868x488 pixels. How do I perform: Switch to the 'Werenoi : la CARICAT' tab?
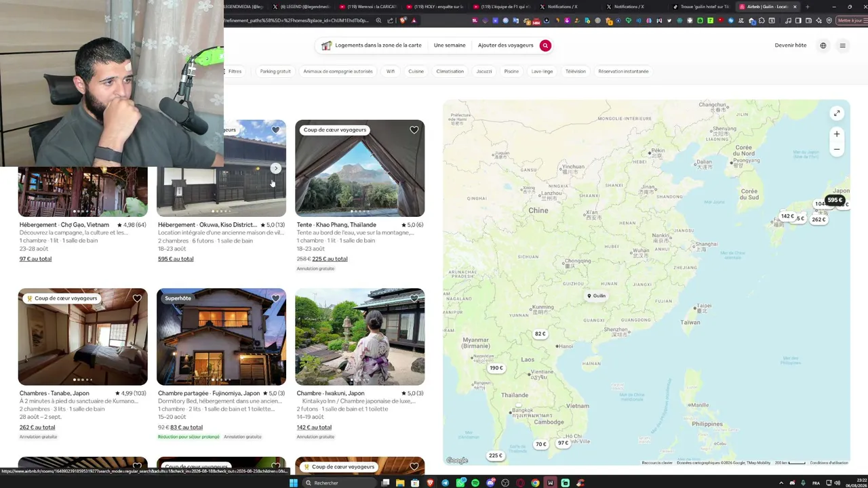tap(368, 7)
